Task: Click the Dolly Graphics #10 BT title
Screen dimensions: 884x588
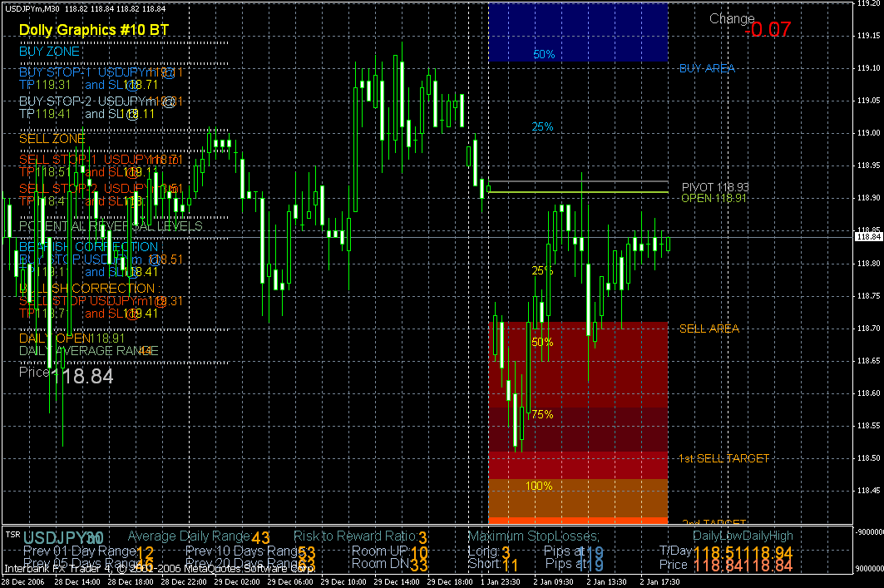Action: coord(94,30)
